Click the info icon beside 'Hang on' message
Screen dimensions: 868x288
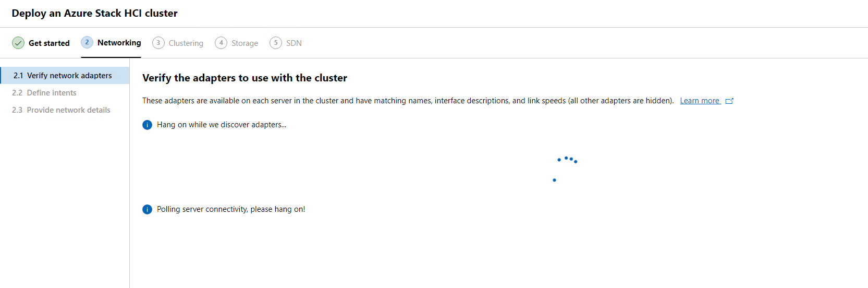click(148, 125)
